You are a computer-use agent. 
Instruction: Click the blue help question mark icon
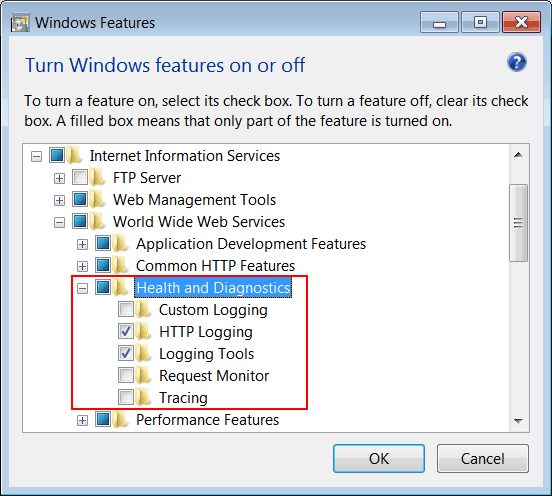point(516,62)
